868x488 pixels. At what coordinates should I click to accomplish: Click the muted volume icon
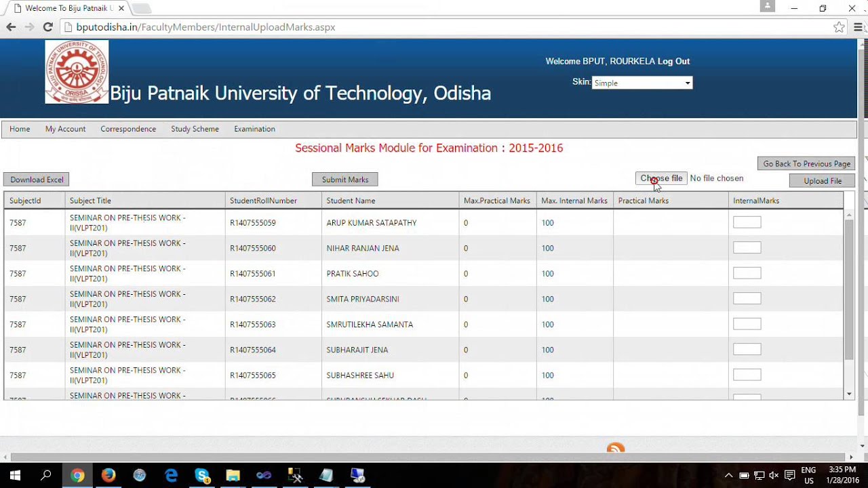point(774,475)
